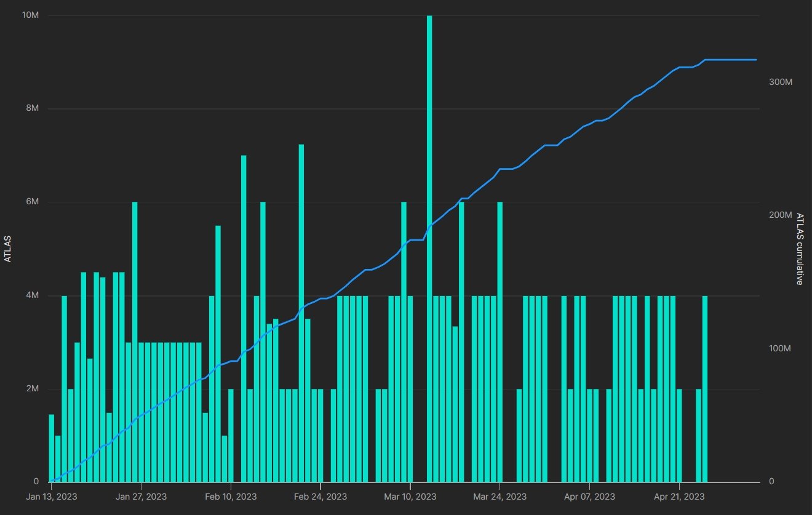This screenshot has height=515, width=812.
Task: Click the 'Feb 24, 2023' date label
Action: click(320, 497)
